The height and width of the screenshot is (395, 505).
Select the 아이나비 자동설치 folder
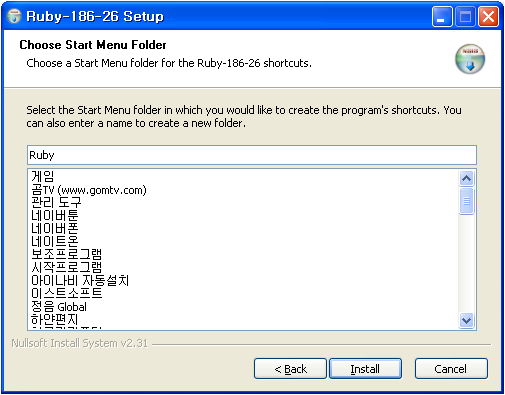pos(80,280)
